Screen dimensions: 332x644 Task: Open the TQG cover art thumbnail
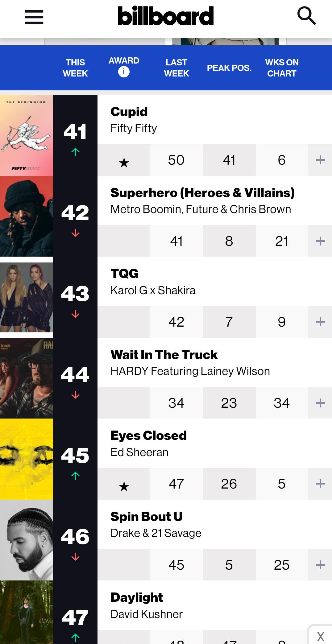pos(27,297)
